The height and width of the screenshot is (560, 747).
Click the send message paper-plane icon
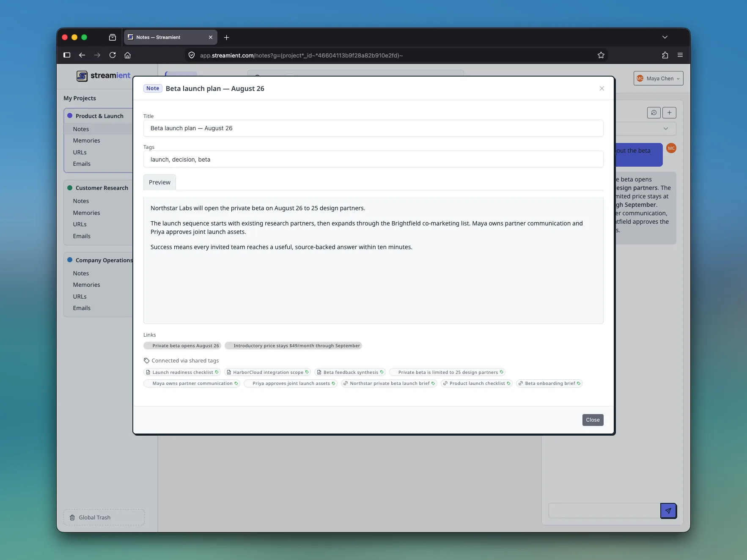[668, 511]
